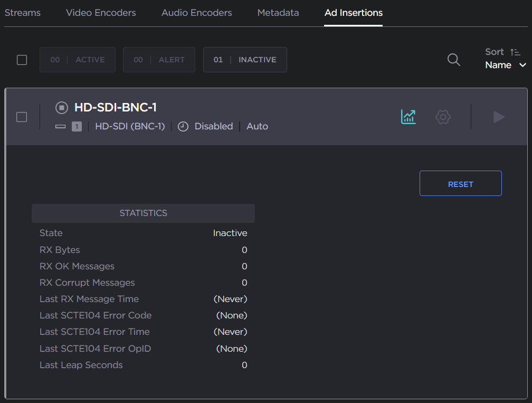Click the stopped status icon beside HD-SDI-BNC-1
532x403 pixels.
pyautogui.click(x=62, y=108)
